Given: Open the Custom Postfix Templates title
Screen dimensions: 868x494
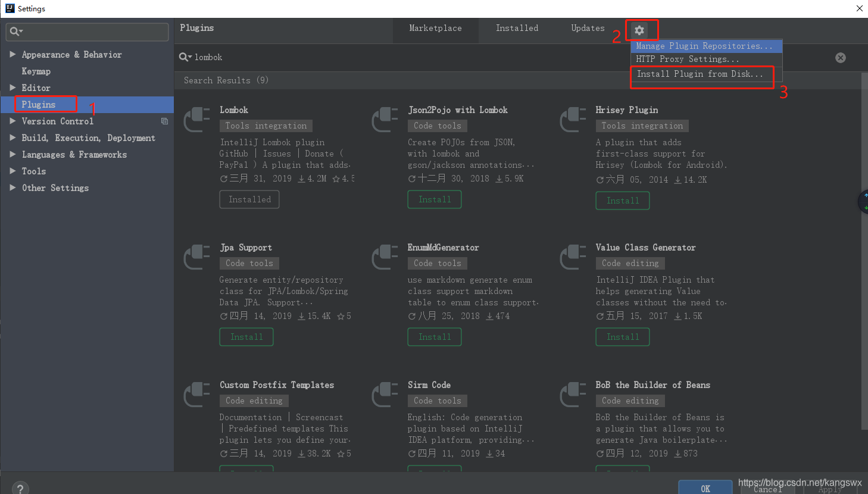Looking at the screenshot, I should coord(277,385).
